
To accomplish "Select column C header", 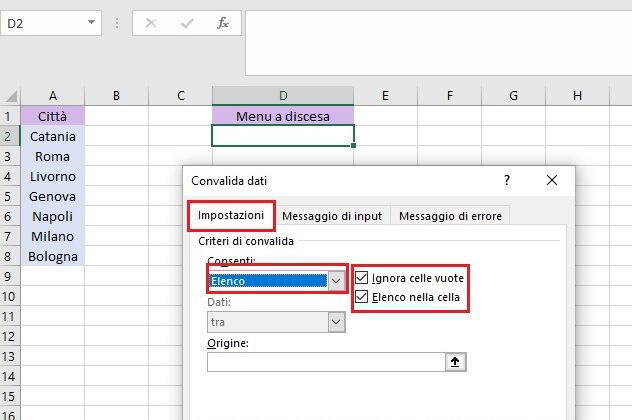I will pos(181,96).
